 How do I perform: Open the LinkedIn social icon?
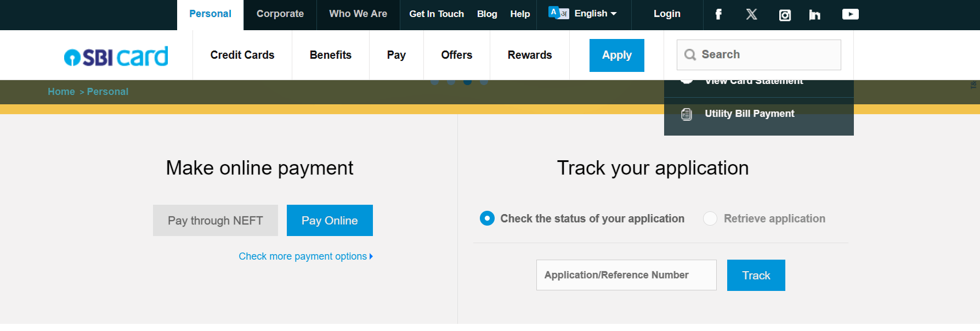[815, 15]
